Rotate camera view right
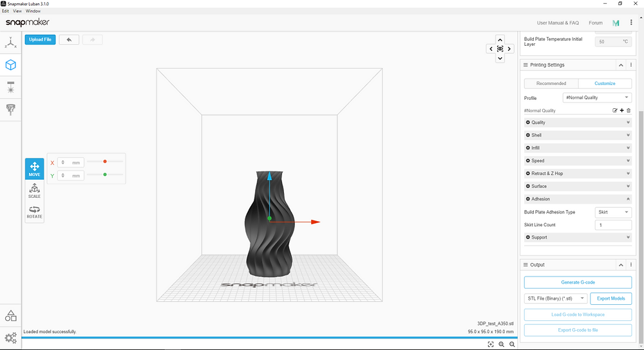Viewport: 644px width, 350px height. tap(509, 49)
